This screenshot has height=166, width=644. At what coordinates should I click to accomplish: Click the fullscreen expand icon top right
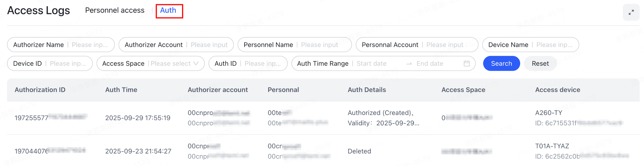631,13
